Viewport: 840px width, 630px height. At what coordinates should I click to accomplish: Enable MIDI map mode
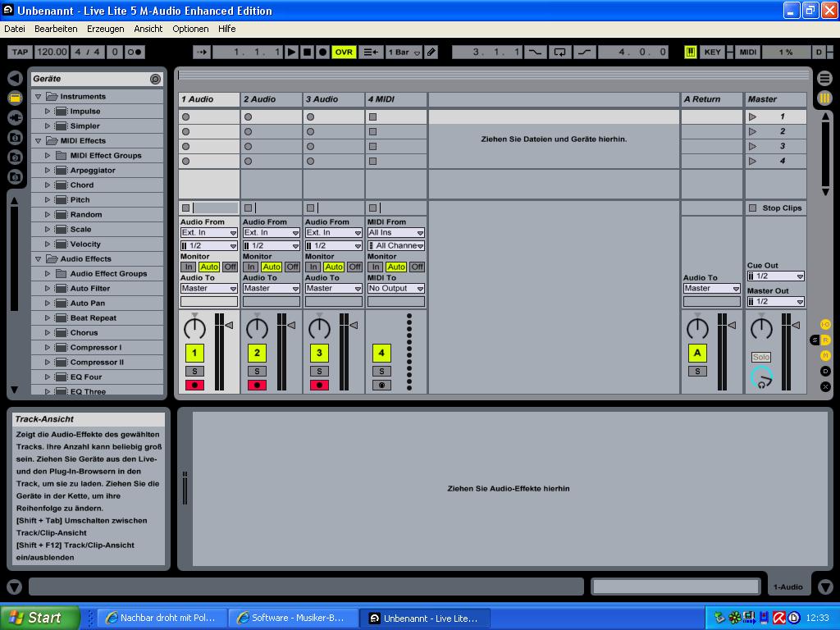tap(748, 52)
